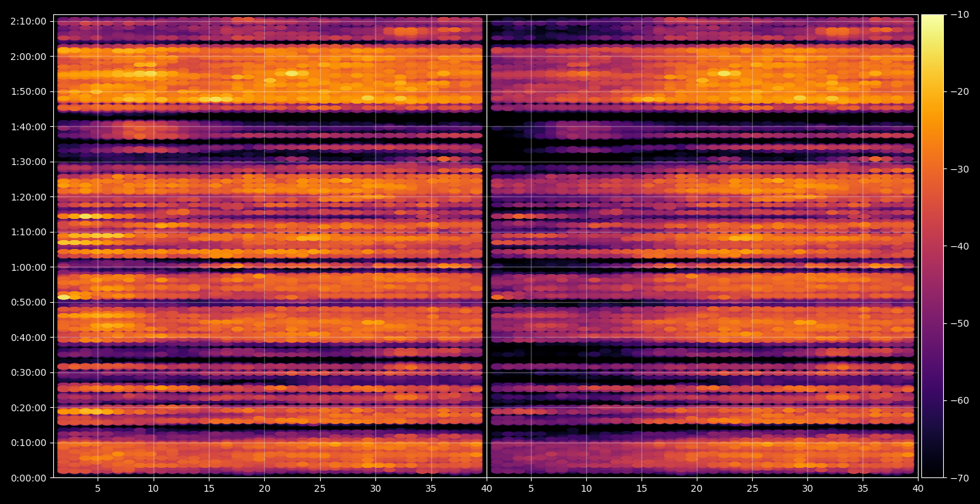Select the −60 colorbar tick label
The image size is (980, 504).
(x=959, y=400)
